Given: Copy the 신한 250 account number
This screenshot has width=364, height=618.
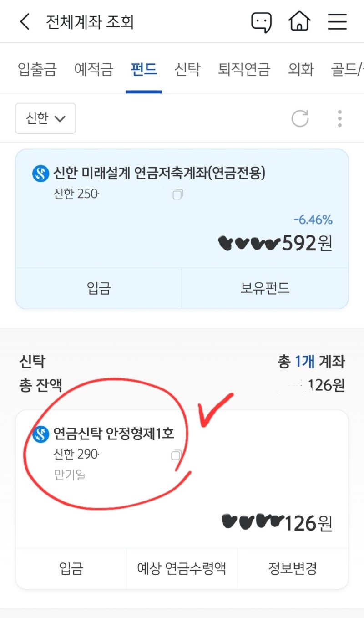Looking at the screenshot, I should 177,195.
